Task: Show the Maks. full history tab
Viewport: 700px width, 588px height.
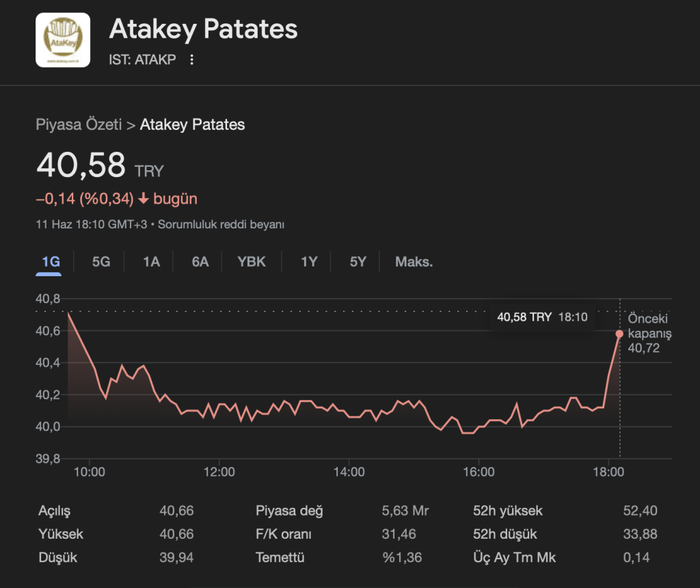Action: tap(414, 262)
